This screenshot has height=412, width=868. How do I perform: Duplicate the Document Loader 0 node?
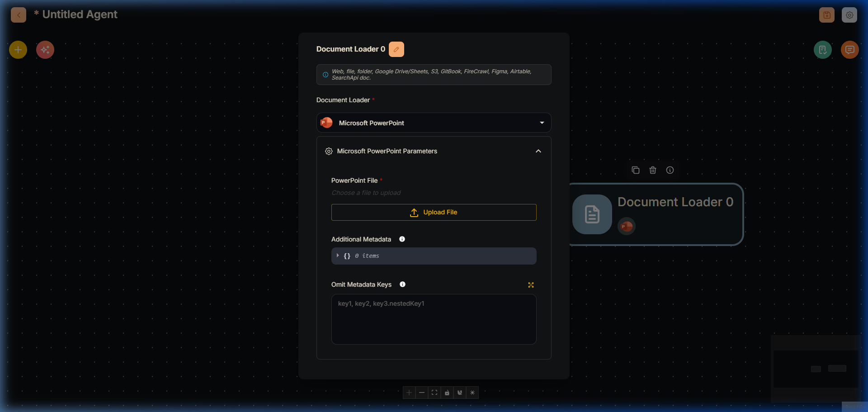click(x=636, y=170)
